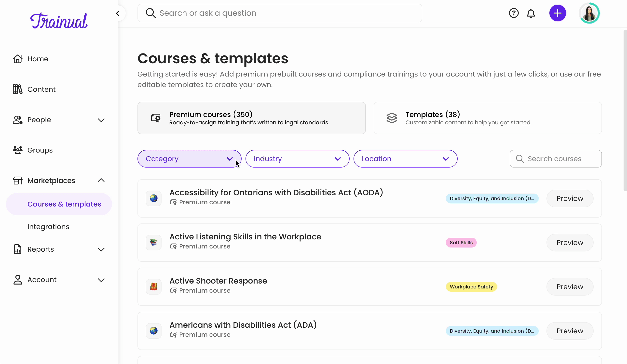Screen dimensions: 627x364
Task: Click the Home house icon
Action: 17,59
